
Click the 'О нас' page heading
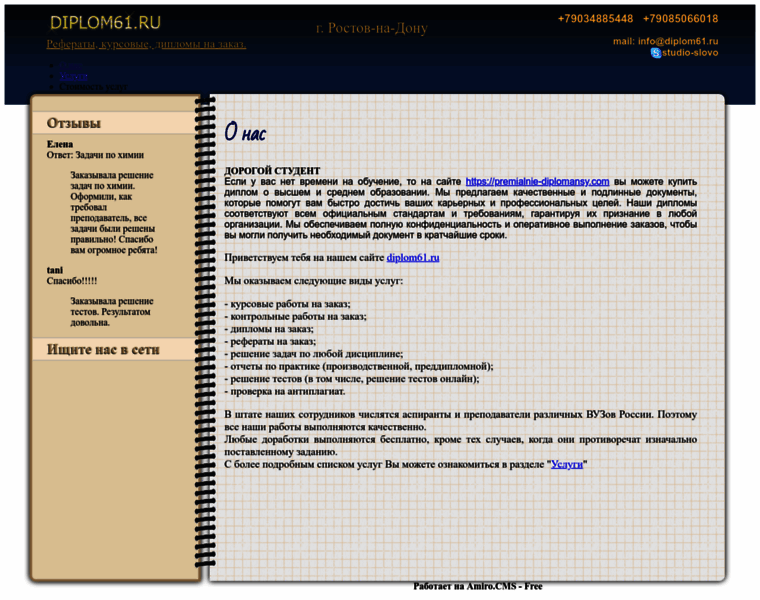245,131
